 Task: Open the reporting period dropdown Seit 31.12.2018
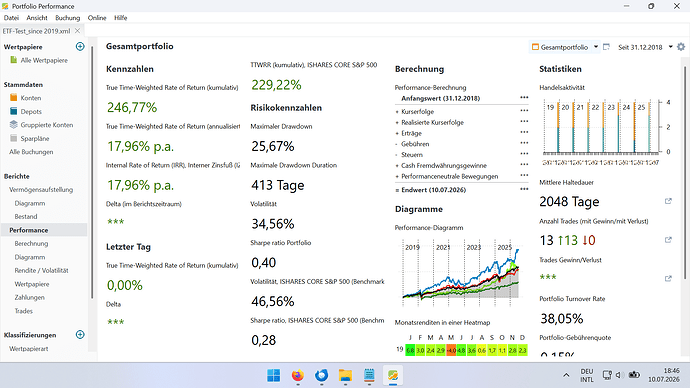click(x=645, y=47)
